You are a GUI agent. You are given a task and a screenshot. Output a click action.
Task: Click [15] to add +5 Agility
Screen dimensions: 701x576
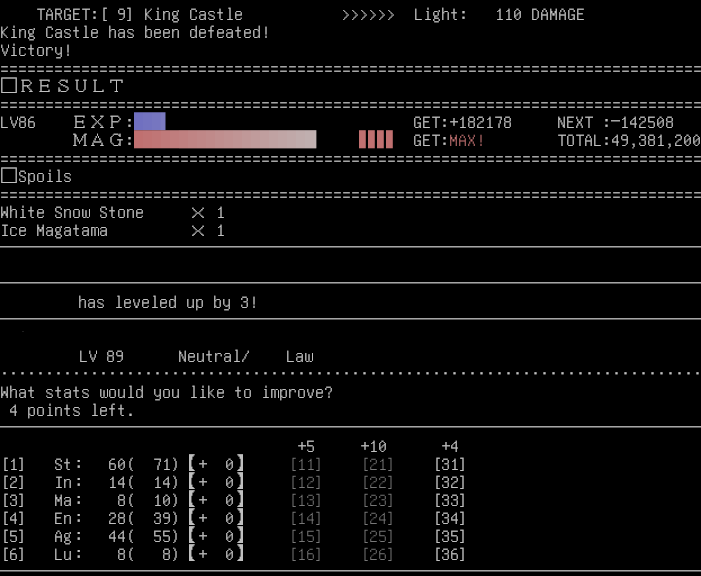click(306, 536)
